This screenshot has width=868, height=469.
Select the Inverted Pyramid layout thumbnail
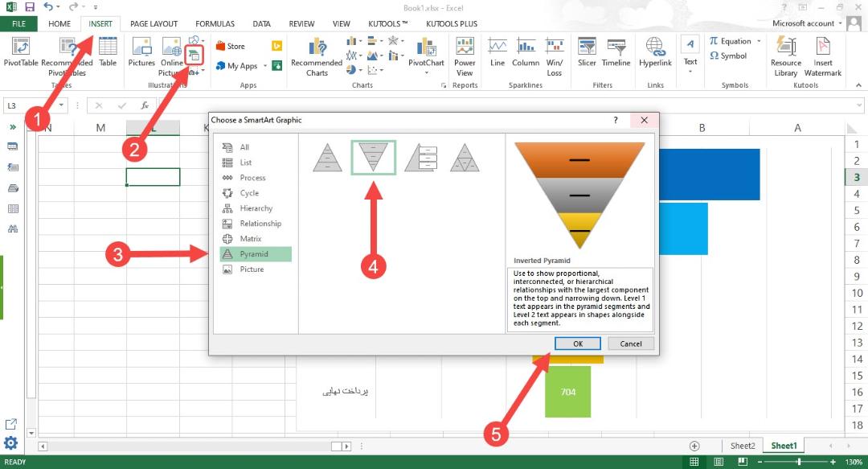pyautogui.click(x=373, y=158)
